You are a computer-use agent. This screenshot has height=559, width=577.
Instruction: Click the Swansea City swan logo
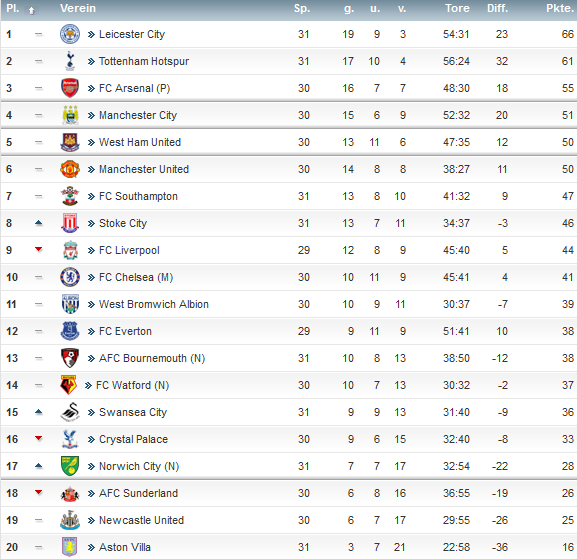(70, 412)
